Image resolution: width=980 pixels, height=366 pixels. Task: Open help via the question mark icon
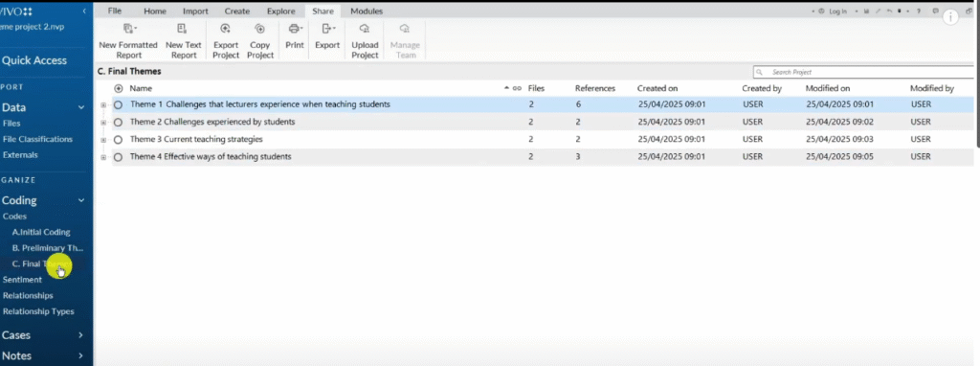click(x=919, y=11)
